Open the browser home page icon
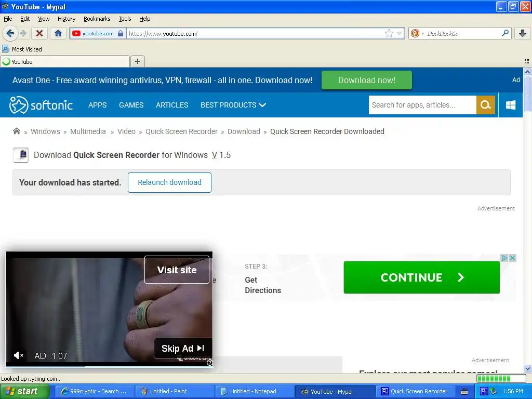This screenshot has height=399, width=532. (58, 33)
